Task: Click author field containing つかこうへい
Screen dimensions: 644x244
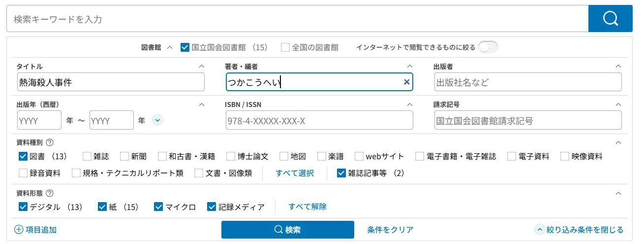Action: tap(319, 82)
